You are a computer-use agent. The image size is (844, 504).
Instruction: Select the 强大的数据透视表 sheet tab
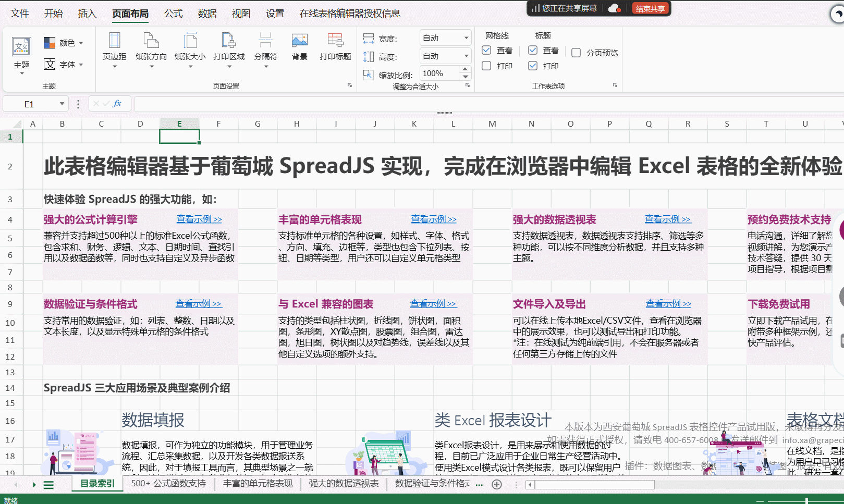click(x=344, y=484)
